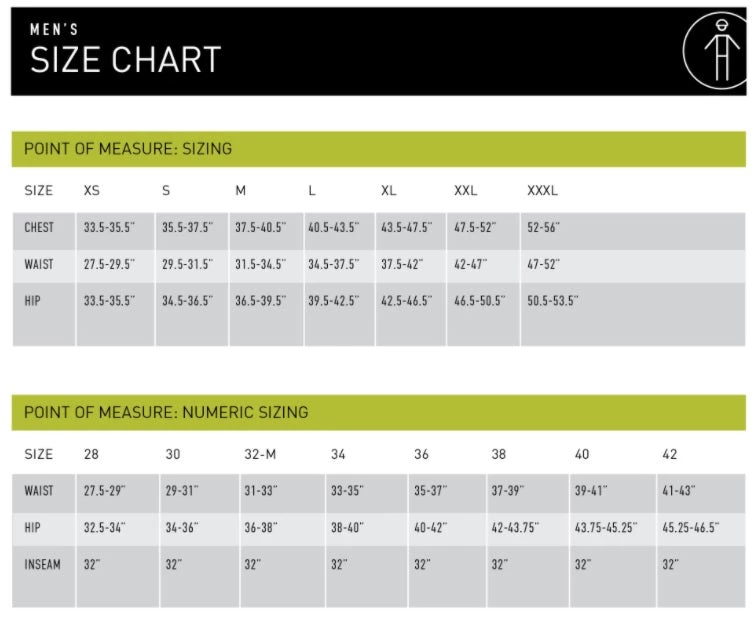Select the Point of Measure: Numeric Sizing header
The image size is (752, 617).
point(166,412)
